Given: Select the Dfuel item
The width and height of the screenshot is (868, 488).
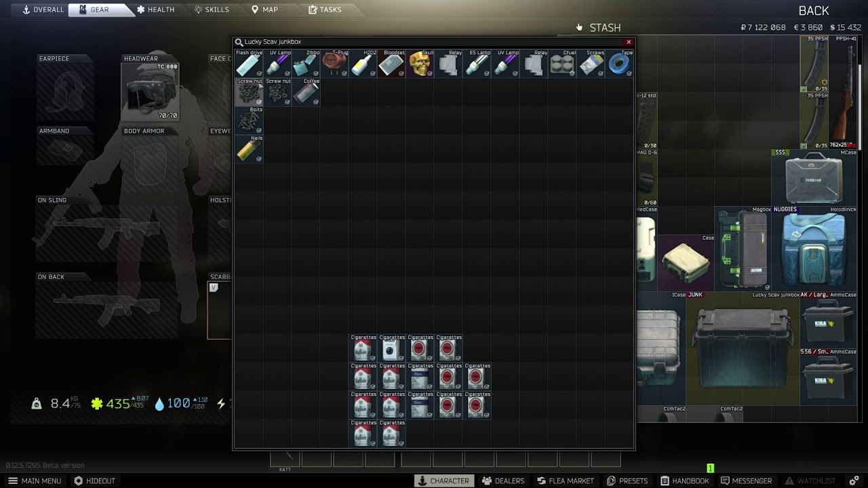Looking at the screenshot, I should click(562, 63).
